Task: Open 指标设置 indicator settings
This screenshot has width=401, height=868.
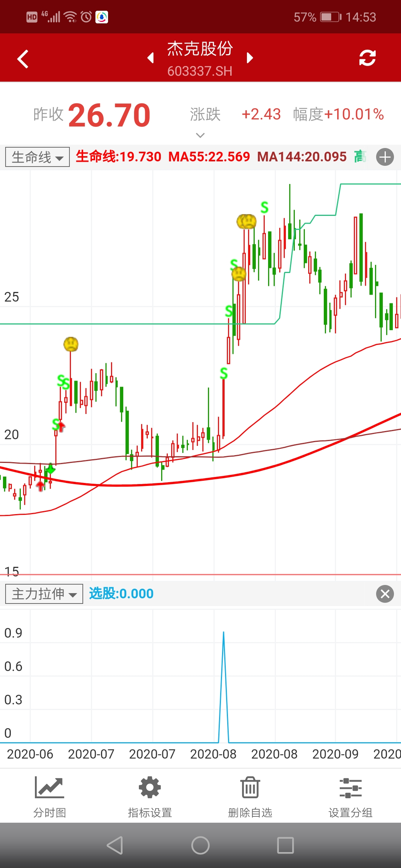Action: click(x=150, y=797)
